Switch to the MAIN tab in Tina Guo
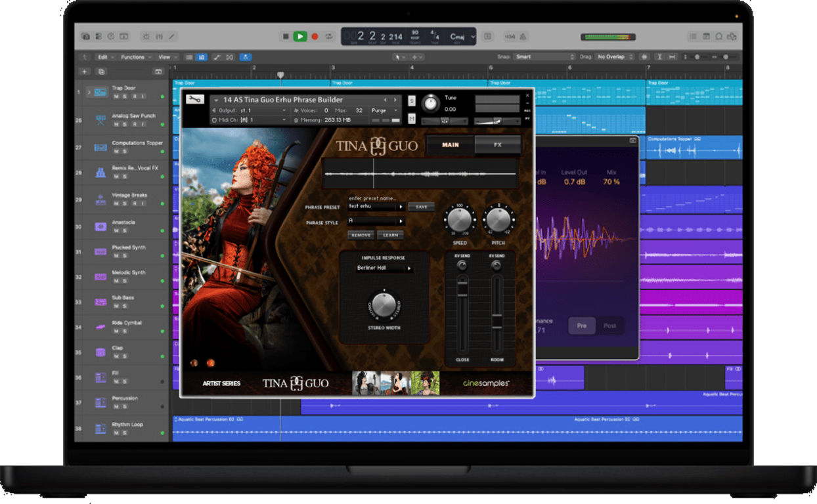Viewport: 817px width, 504px height. pyautogui.click(x=451, y=145)
